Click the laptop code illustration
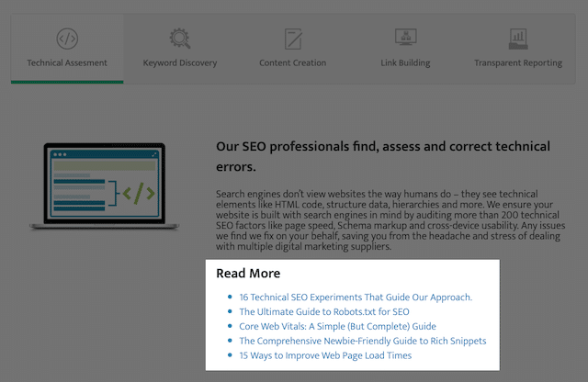Viewport: 588px width, 382px height. pyautogui.click(x=104, y=185)
